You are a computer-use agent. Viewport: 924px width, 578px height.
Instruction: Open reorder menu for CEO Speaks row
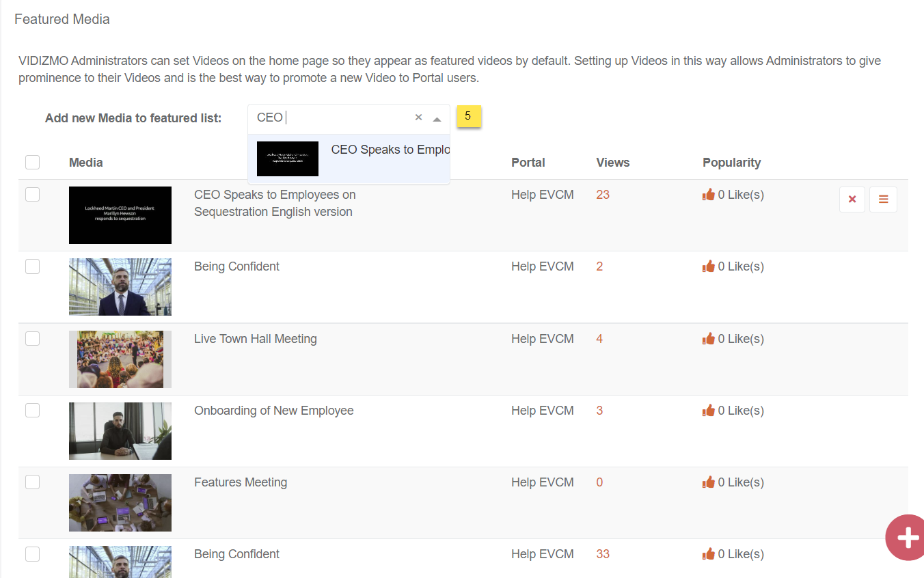(883, 199)
